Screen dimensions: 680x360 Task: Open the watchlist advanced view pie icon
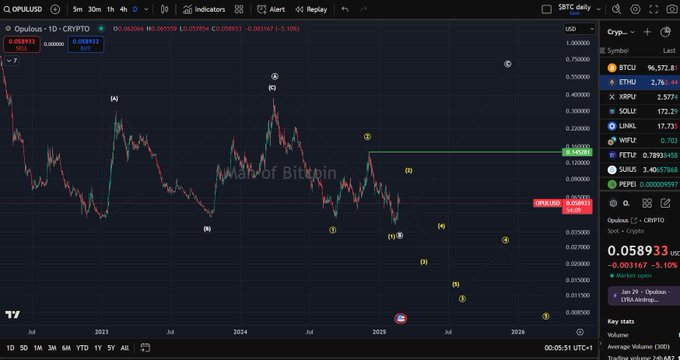(x=665, y=32)
